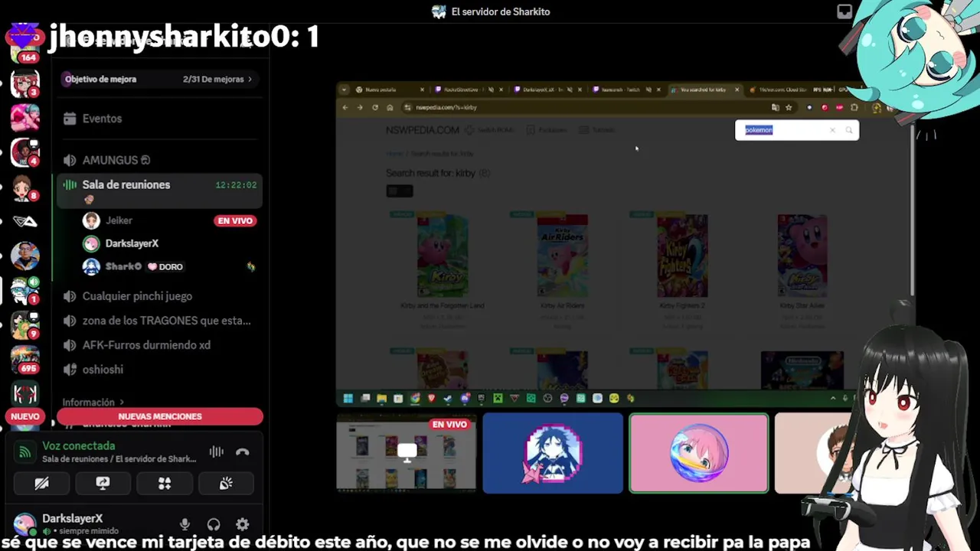Open user settings gear icon
980x551 pixels.
(x=242, y=524)
